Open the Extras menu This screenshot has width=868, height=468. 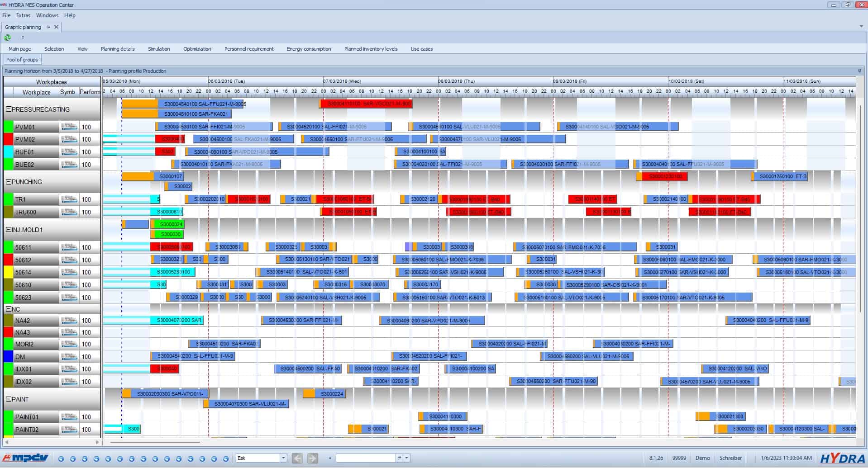coord(23,15)
